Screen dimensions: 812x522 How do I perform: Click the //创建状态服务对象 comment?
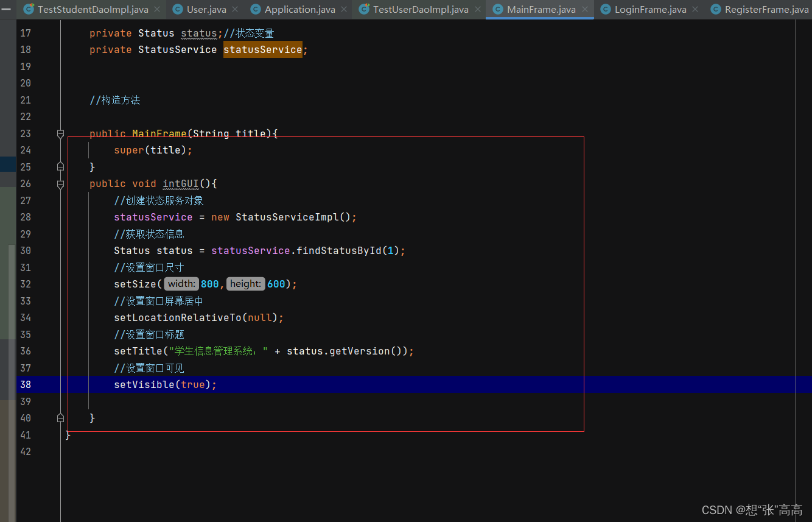159,200
